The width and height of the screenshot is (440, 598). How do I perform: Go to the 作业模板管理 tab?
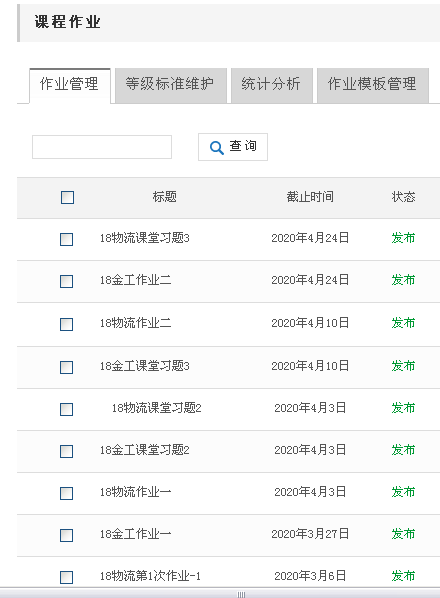tap(373, 85)
